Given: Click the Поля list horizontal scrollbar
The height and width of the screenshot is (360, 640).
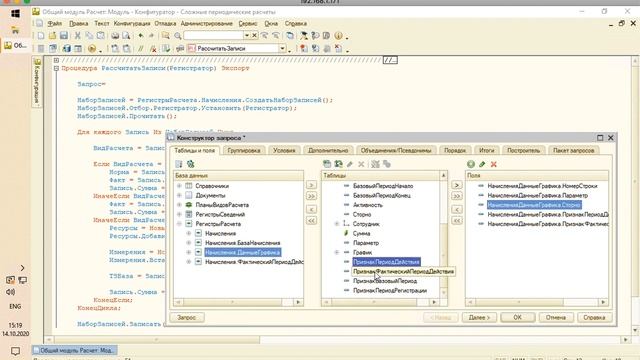Looking at the screenshot, I should 536,302.
